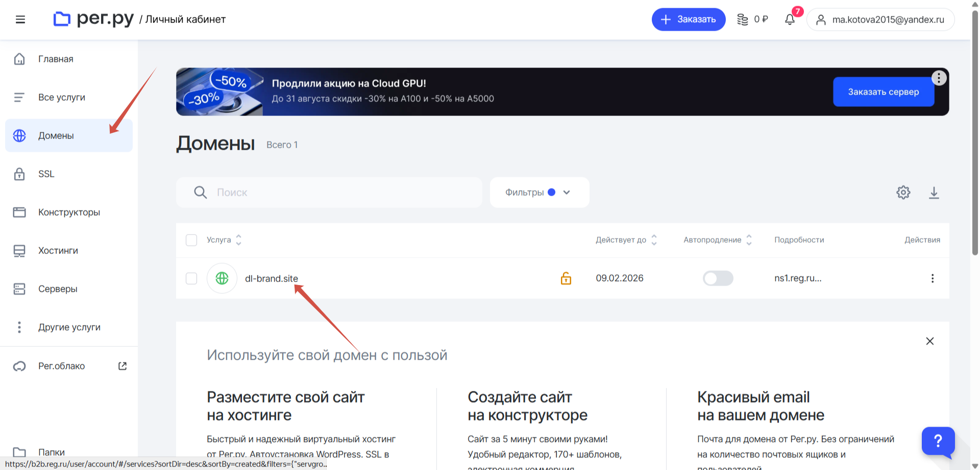This screenshot has height=470, width=980.
Task: Open Хостинги sidebar section
Action: point(69,250)
